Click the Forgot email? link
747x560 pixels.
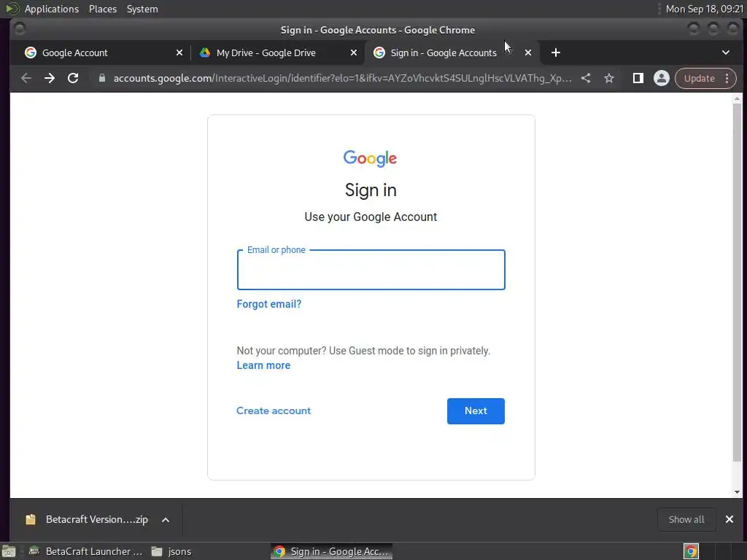tap(268, 304)
